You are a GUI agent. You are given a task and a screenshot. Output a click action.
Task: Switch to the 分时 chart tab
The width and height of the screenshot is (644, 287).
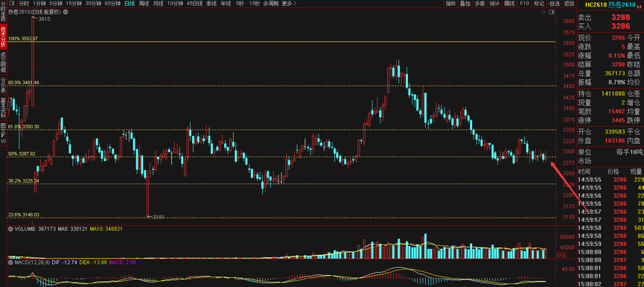pos(23,3)
